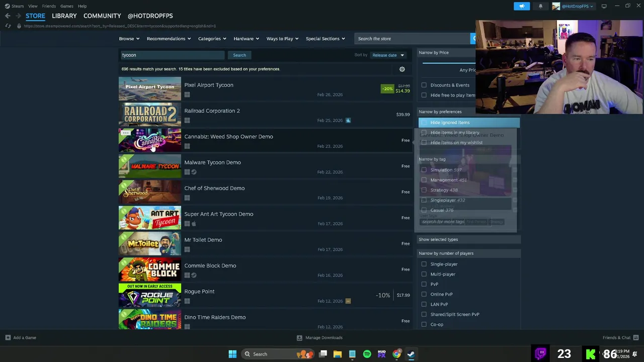The width and height of the screenshot is (644, 362).
Task: Open HUD FX app from the taskbar
Action: 381,354
